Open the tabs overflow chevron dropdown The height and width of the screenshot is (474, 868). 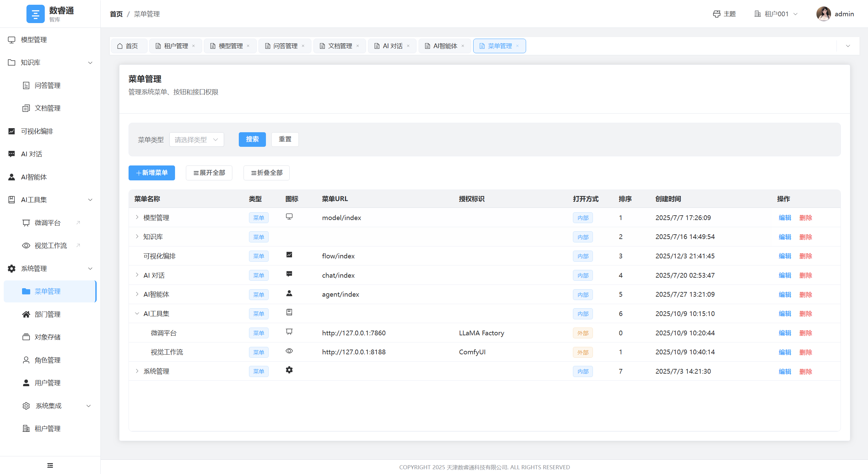tap(848, 46)
